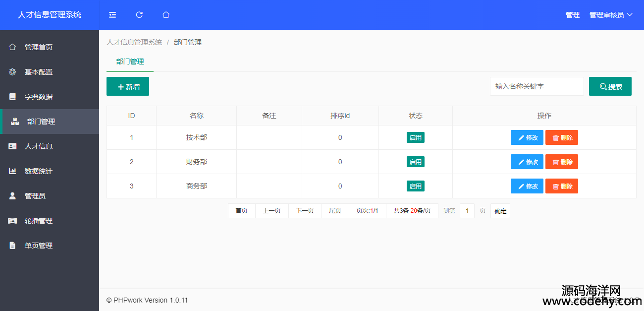Image resolution: width=644 pixels, height=311 pixels.
Task: Open 基本配置 with the gear icon
Action: [38, 72]
